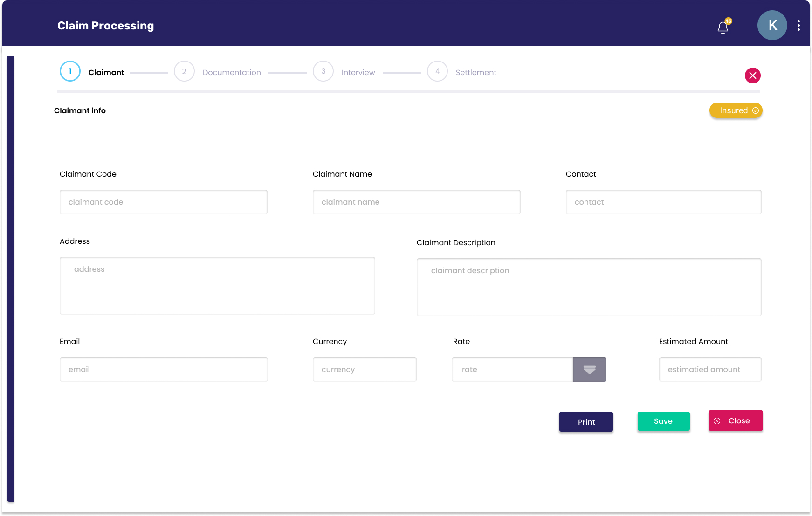Click the estimated amount field
The width and height of the screenshot is (812, 516).
tap(710, 369)
